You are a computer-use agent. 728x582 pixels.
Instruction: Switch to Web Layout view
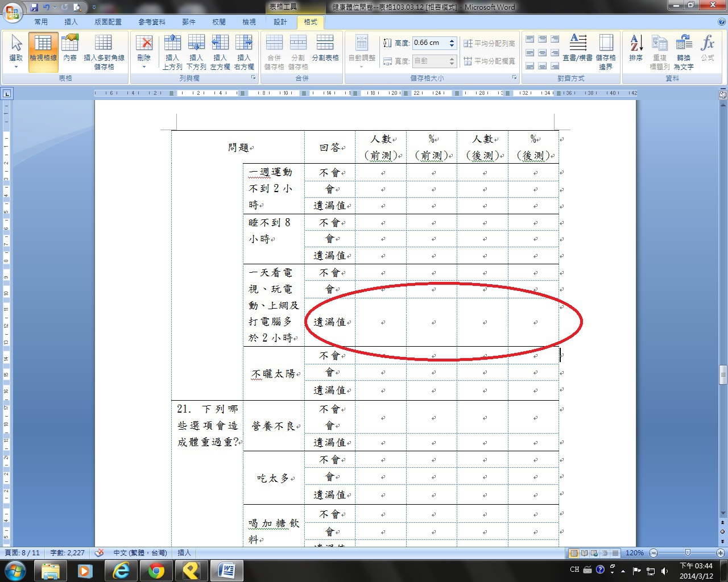pos(594,553)
